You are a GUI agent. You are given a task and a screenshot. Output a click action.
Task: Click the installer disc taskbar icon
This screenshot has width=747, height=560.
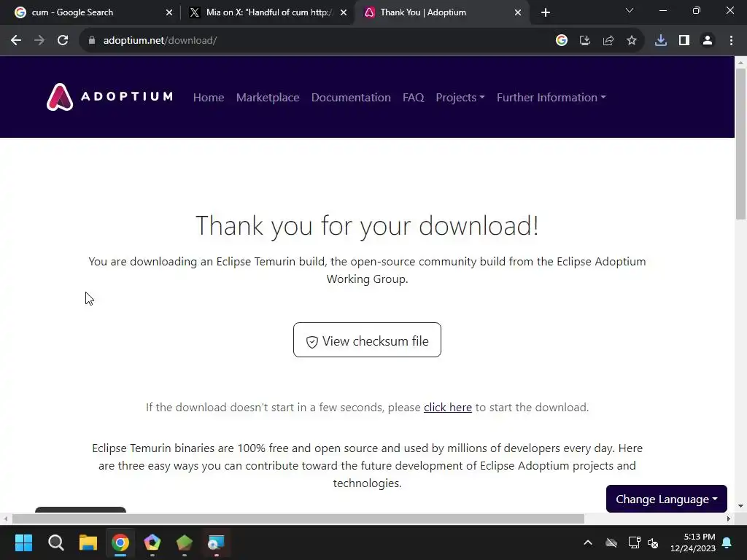tap(216, 542)
